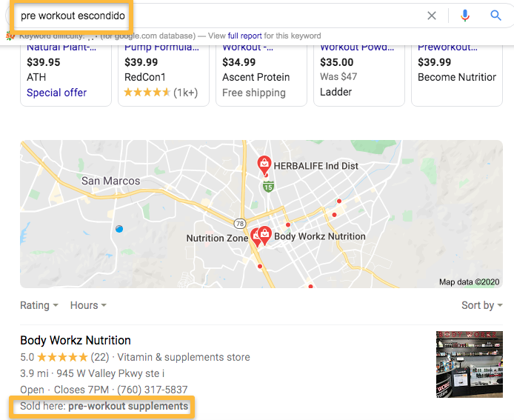Click the RedCon1 star rating (1k+)
Viewport: 514px width, 420px height.
(161, 93)
